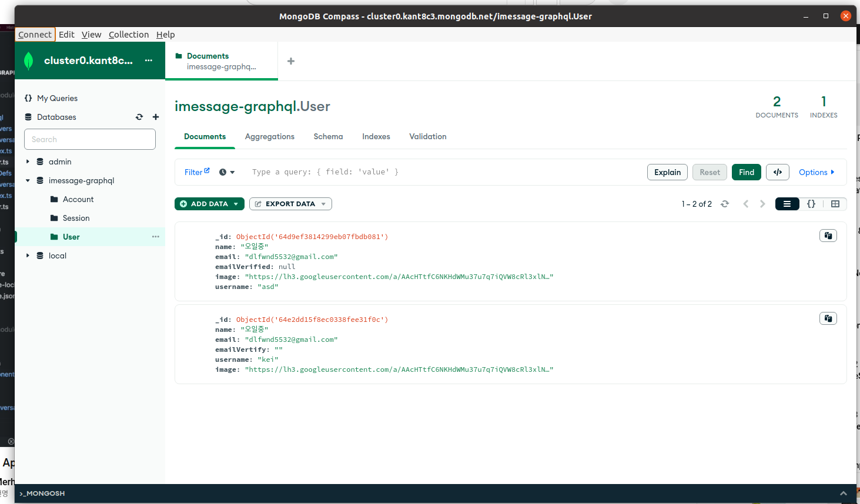
Task: Click the username value "asd"
Action: coord(268,287)
